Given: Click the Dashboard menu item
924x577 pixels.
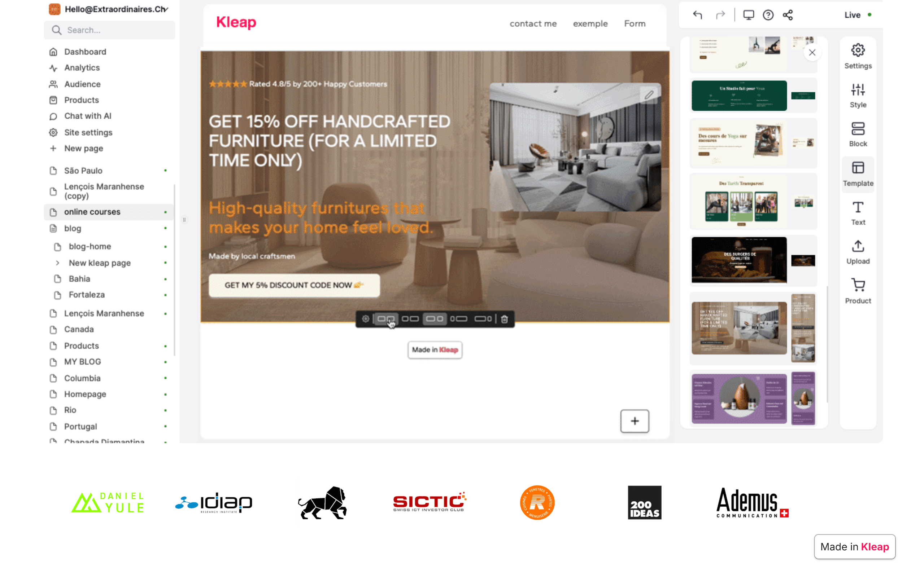Looking at the screenshot, I should [84, 52].
